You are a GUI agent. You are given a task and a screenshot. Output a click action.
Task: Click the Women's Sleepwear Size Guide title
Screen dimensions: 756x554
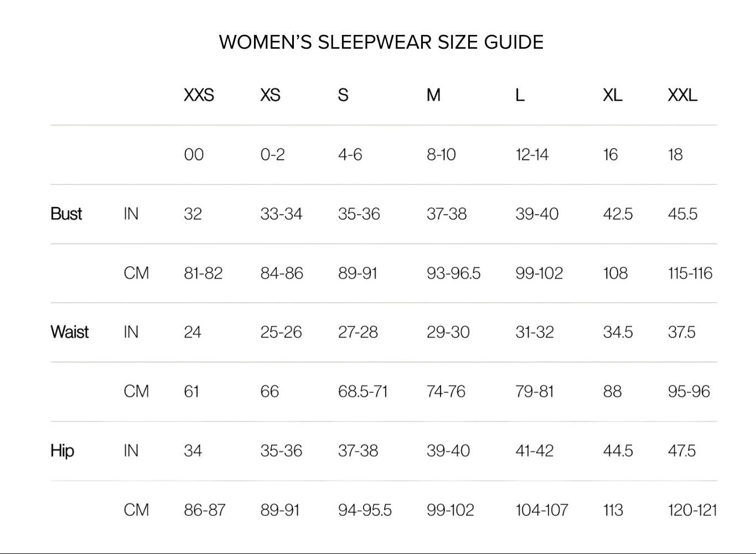click(x=381, y=42)
